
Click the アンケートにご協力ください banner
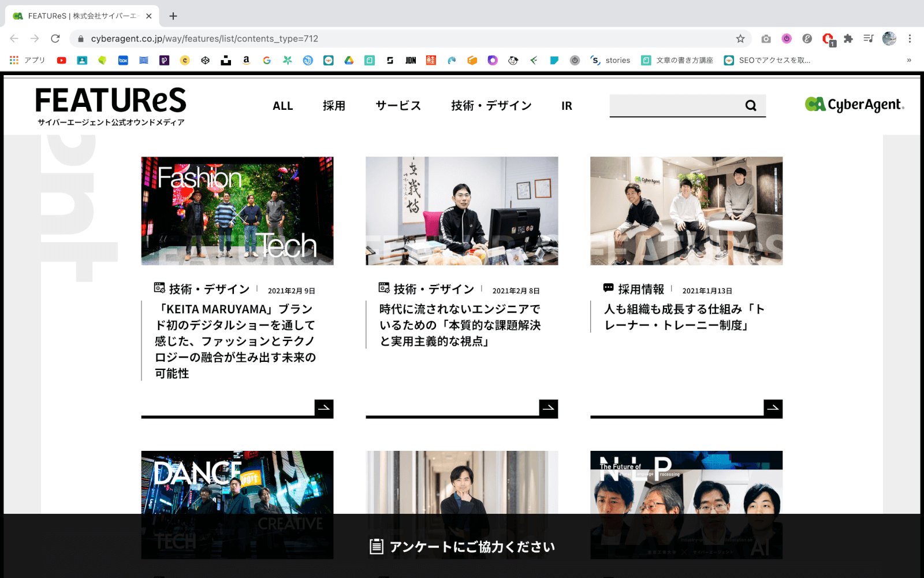pyautogui.click(x=462, y=546)
